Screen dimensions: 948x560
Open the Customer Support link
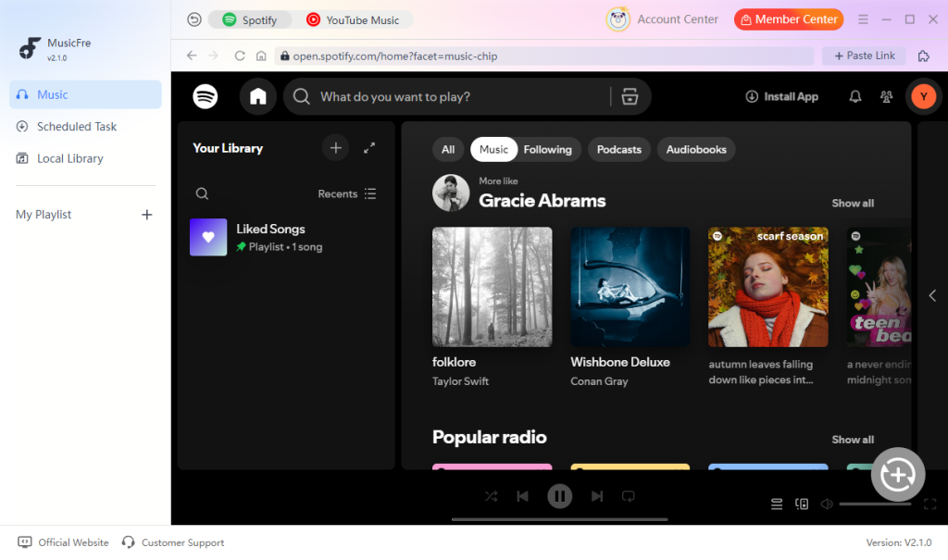[173, 542]
